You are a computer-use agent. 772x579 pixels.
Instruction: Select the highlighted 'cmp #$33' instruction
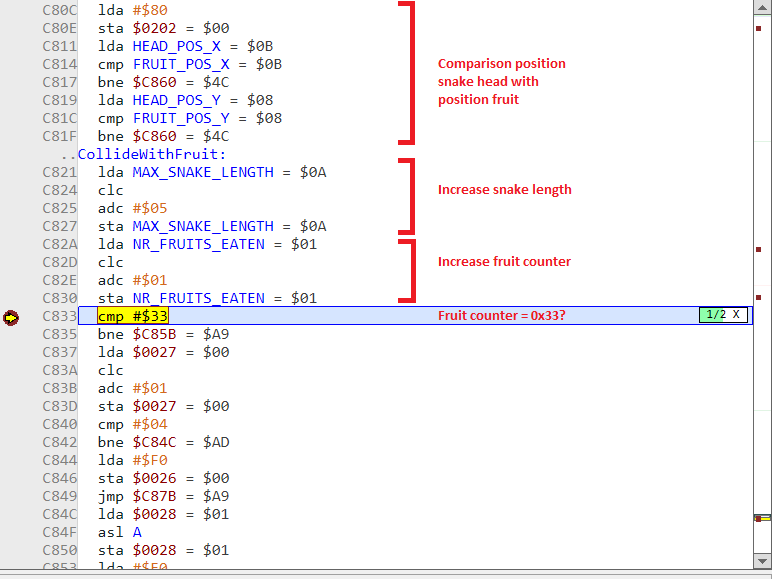133,316
